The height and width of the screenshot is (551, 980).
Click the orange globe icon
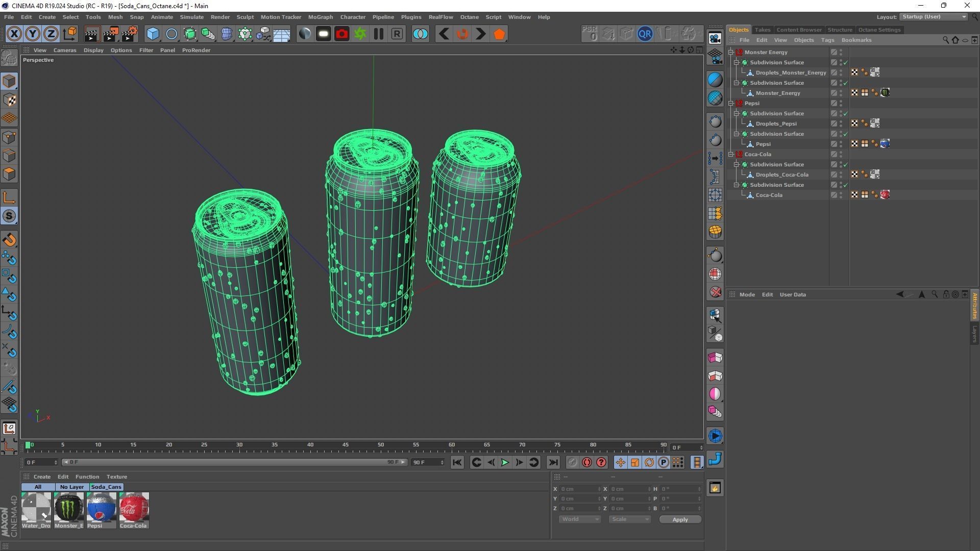pyautogui.click(x=715, y=232)
